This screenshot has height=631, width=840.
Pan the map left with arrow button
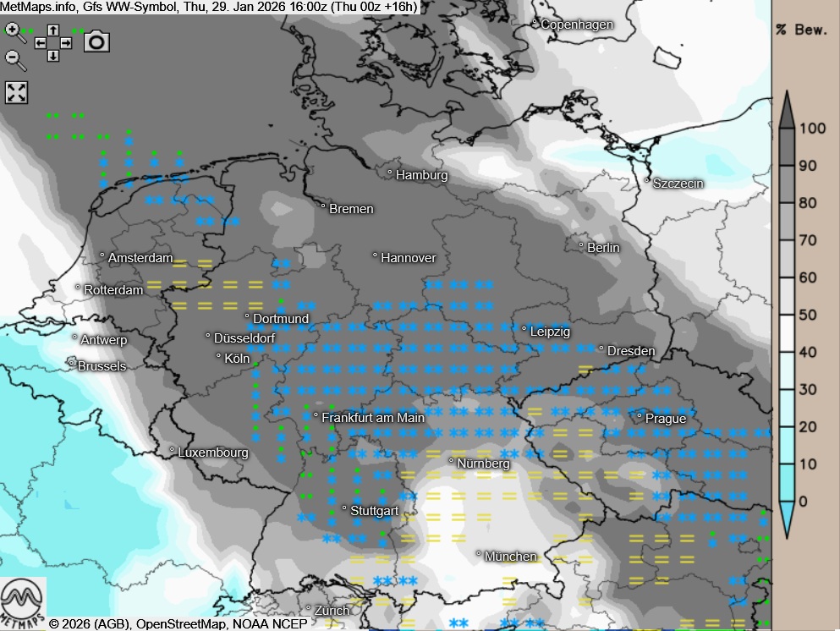(41, 42)
